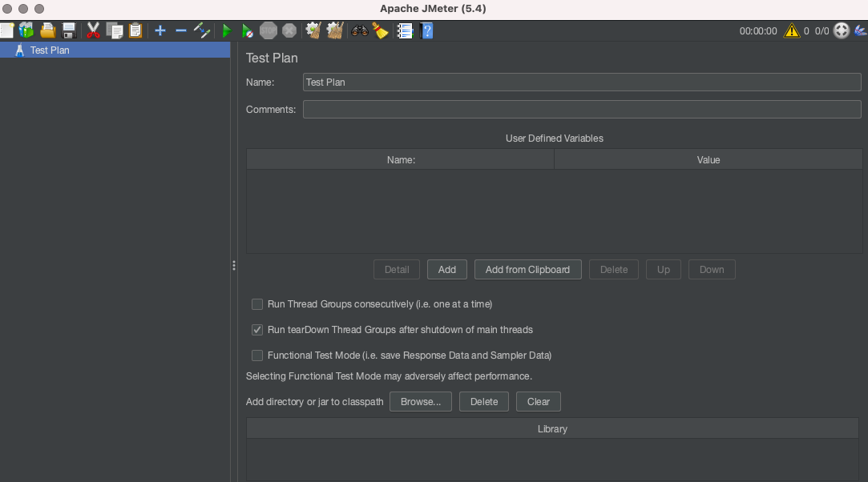
Task: Browse for a classpath jar
Action: 420,401
